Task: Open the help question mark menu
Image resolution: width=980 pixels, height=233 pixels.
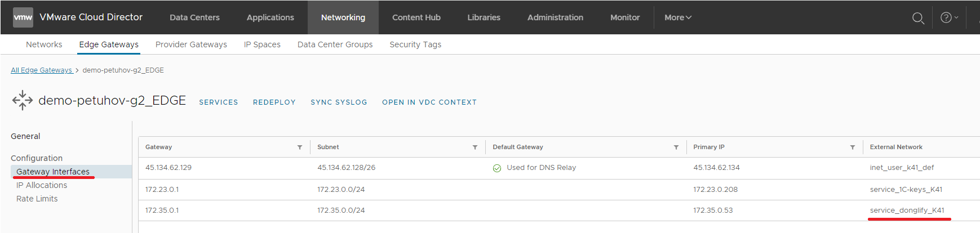Action: (x=949, y=17)
